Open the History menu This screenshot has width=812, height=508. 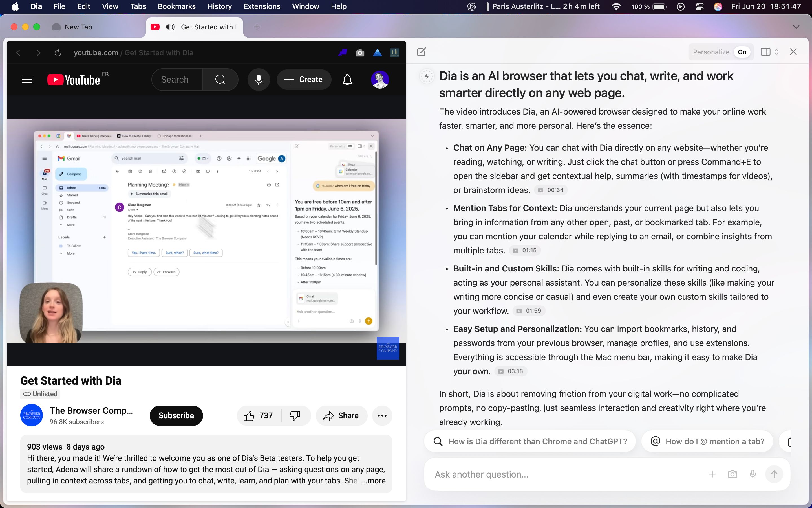(219, 6)
